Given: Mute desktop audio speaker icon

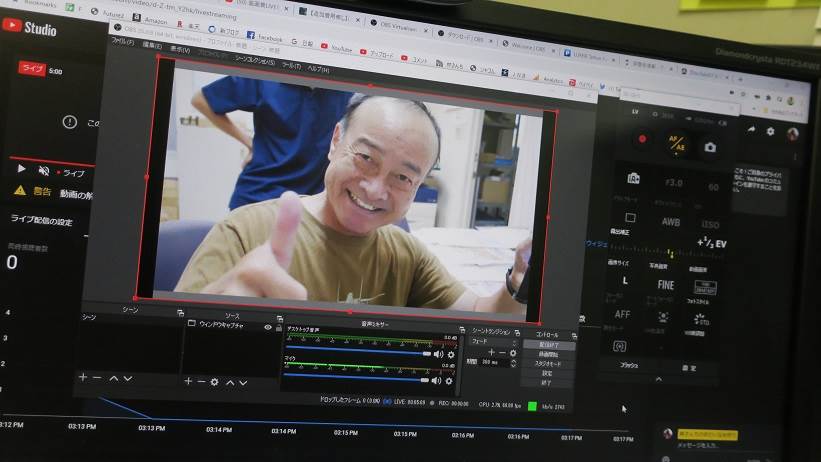Looking at the screenshot, I should tap(438, 355).
